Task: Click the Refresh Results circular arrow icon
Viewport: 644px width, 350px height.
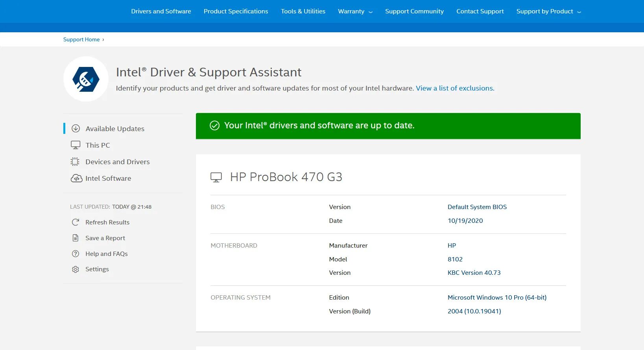Action: (x=76, y=222)
